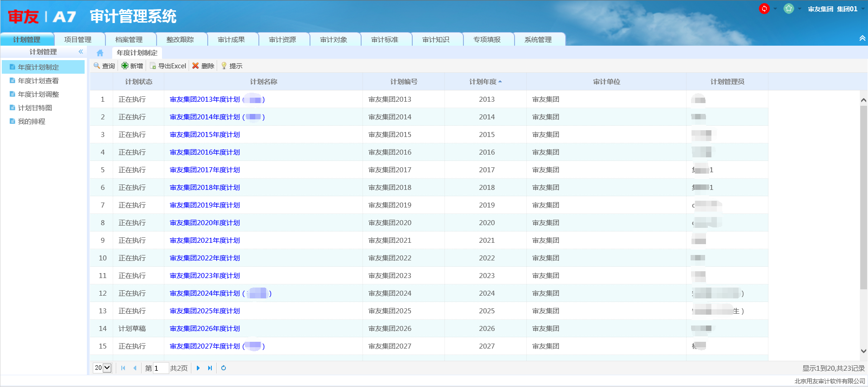Open the 审友集团2015年度计划 link
Viewport: 868px width, 387px height.
point(205,135)
